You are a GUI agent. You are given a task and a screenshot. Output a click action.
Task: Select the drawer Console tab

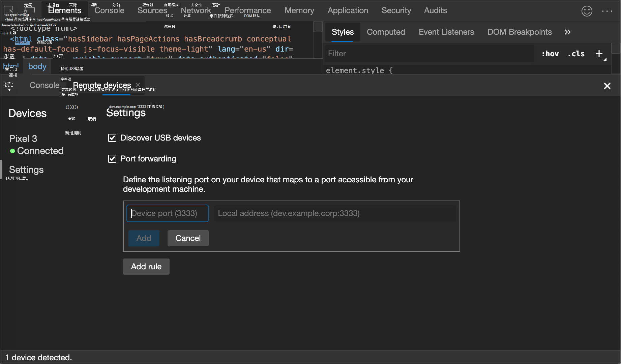(x=45, y=85)
